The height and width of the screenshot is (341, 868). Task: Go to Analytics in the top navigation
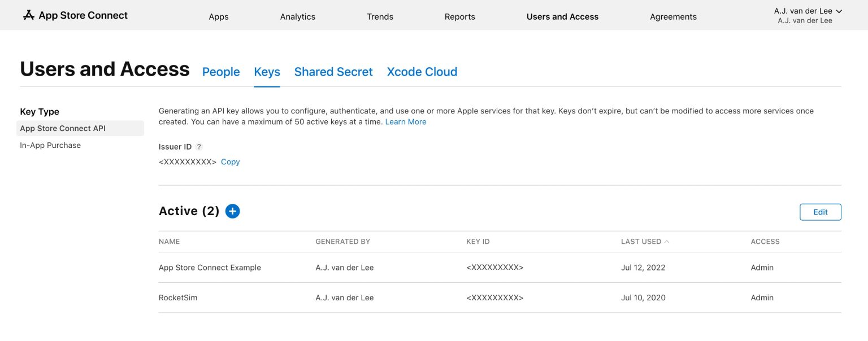[x=297, y=16]
